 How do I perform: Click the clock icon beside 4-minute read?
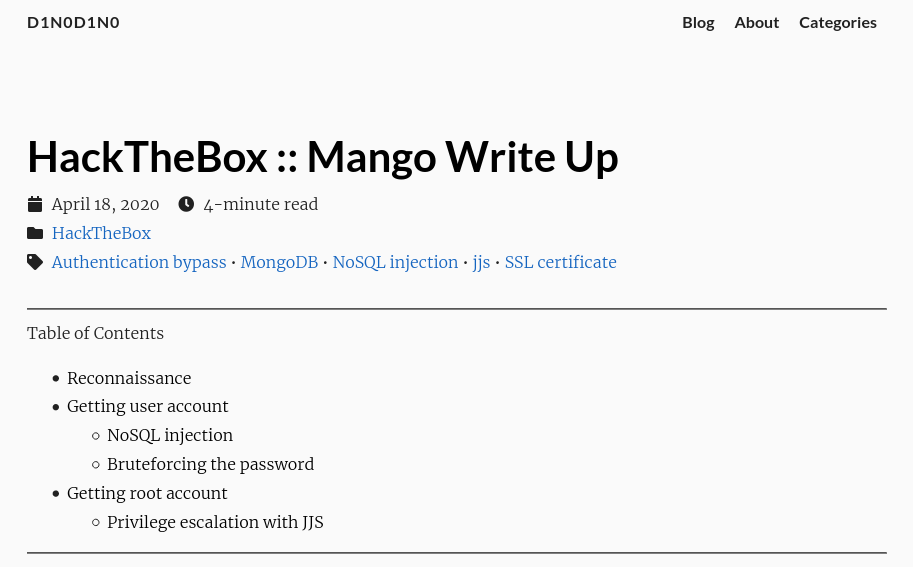click(186, 204)
